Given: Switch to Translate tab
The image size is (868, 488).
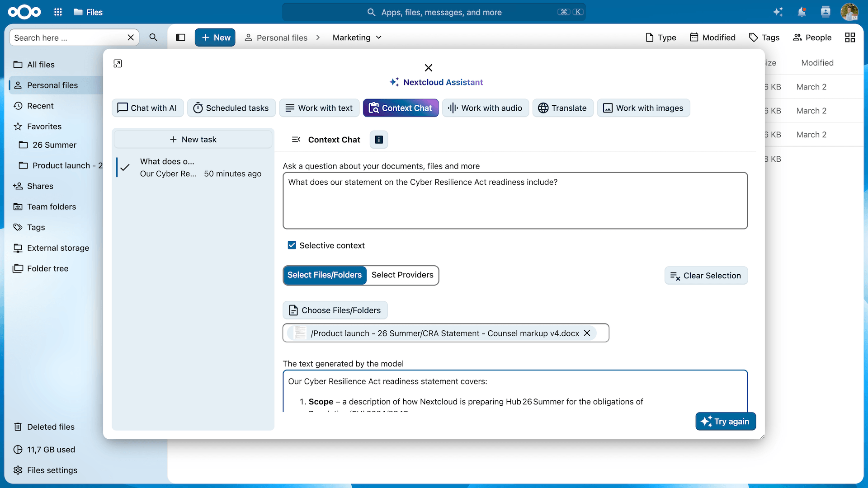Looking at the screenshot, I should pyautogui.click(x=563, y=108).
